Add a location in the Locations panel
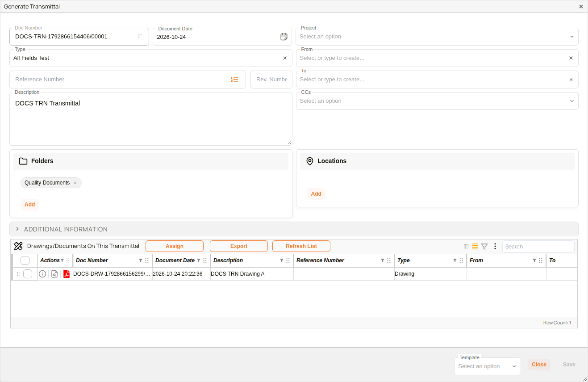Image resolution: width=588 pixels, height=382 pixels. 316,194
